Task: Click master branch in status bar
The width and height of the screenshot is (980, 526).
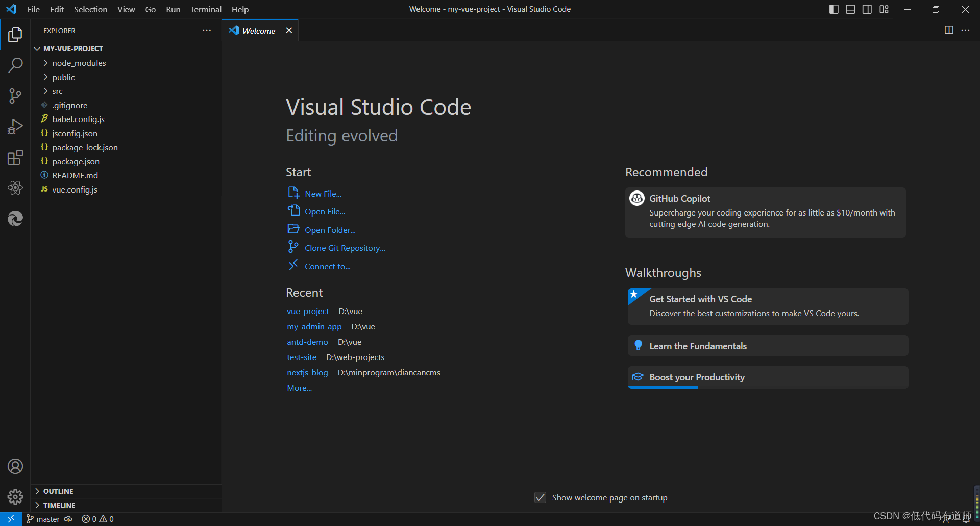Action: tap(43, 519)
